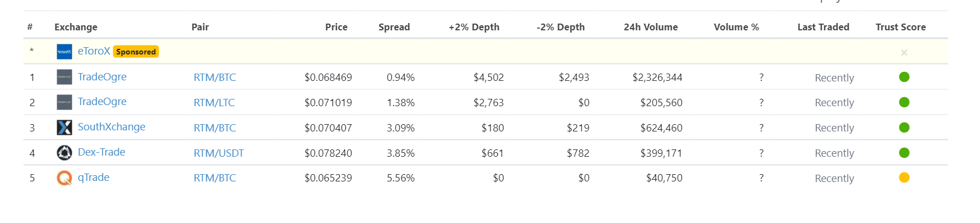Click TradeOgre logo in row 1

point(64,77)
